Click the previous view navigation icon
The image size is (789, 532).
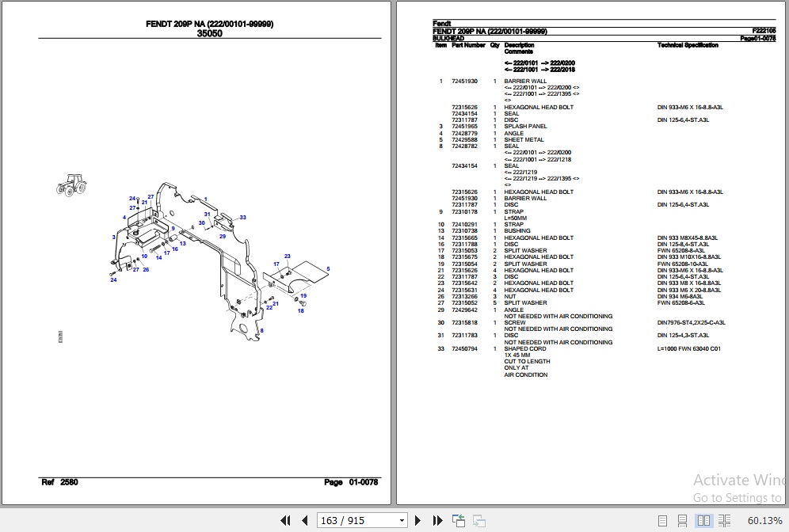coord(459,520)
